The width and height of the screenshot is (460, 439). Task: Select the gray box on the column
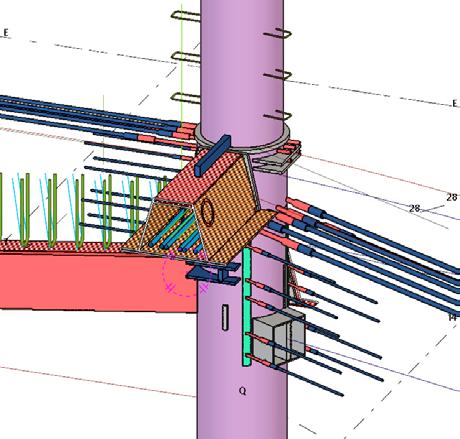tap(279, 337)
